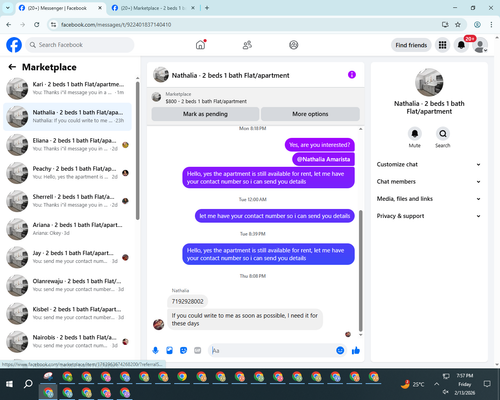Open the profile circle icon in top navigation

(x=294, y=45)
